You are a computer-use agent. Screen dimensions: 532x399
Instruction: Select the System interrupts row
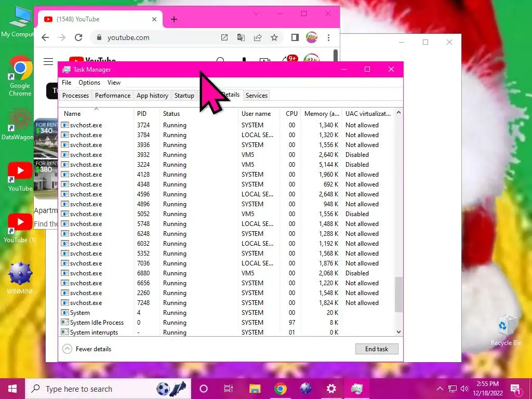[227, 332]
